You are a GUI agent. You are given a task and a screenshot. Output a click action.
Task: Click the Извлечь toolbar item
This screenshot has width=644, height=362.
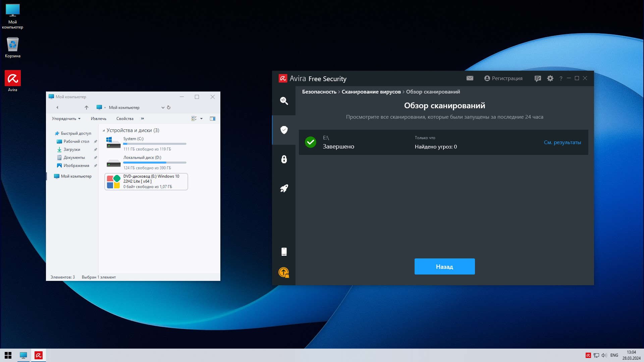(x=98, y=119)
